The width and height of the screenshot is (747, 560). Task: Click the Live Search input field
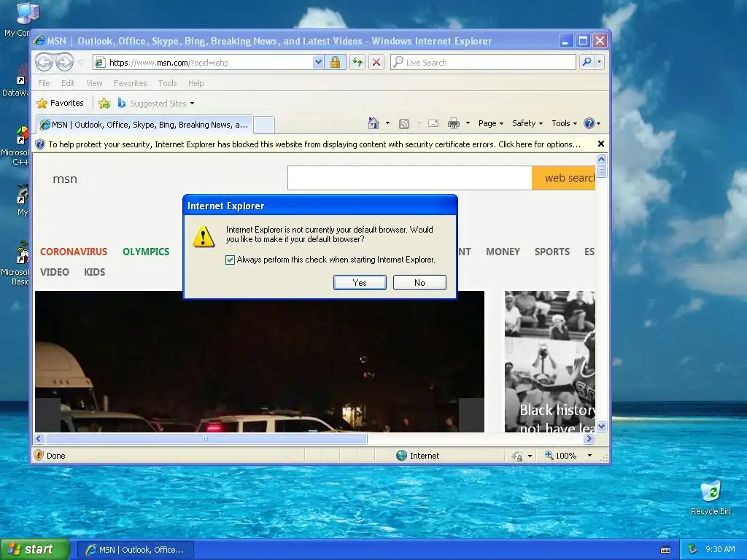pos(483,63)
